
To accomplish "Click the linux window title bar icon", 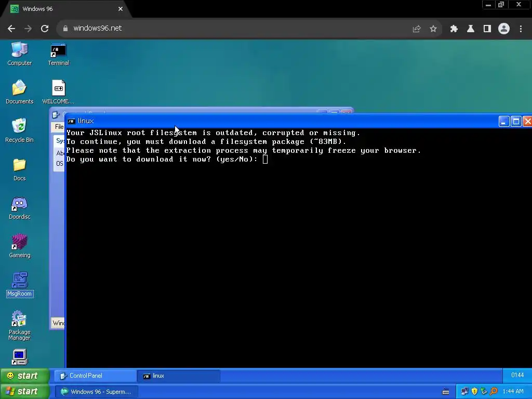I will click(71, 121).
